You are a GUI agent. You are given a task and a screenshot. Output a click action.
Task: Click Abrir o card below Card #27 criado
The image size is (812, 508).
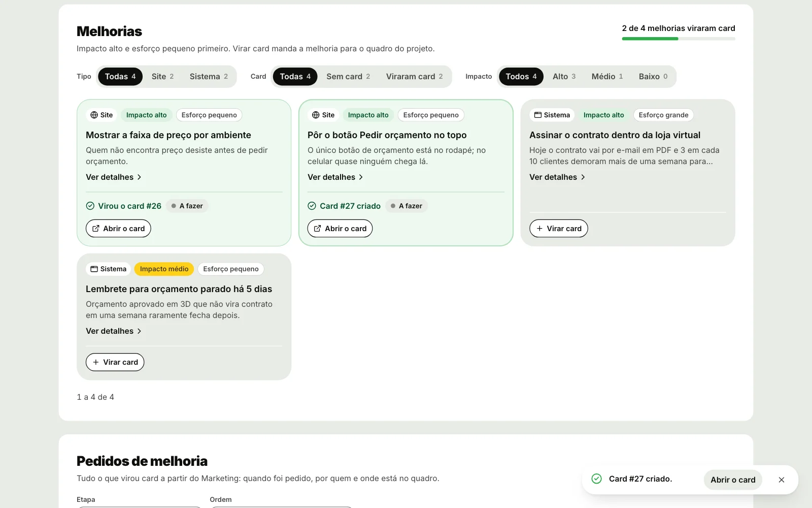[340, 229]
